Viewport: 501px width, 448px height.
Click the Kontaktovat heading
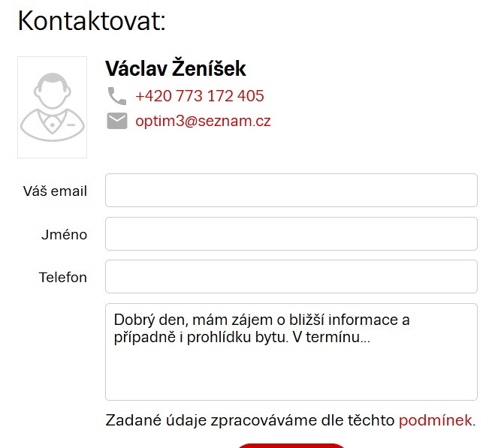point(92,21)
